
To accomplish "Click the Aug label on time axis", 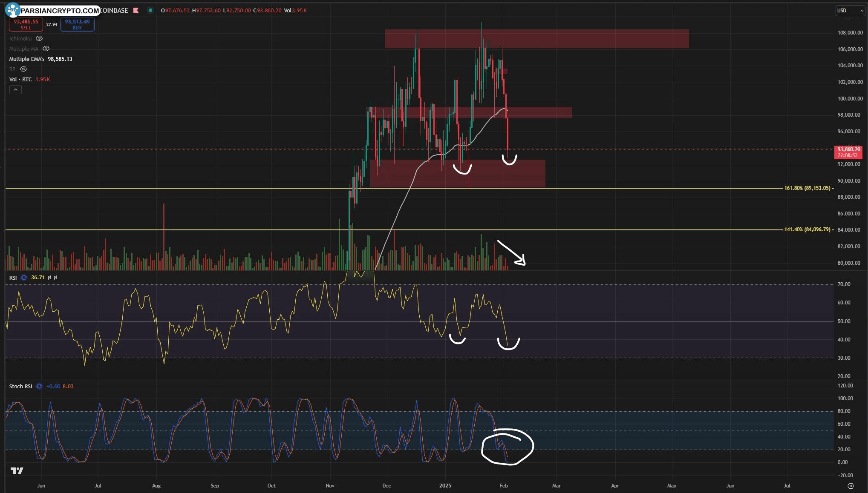I will (x=156, y=485).
